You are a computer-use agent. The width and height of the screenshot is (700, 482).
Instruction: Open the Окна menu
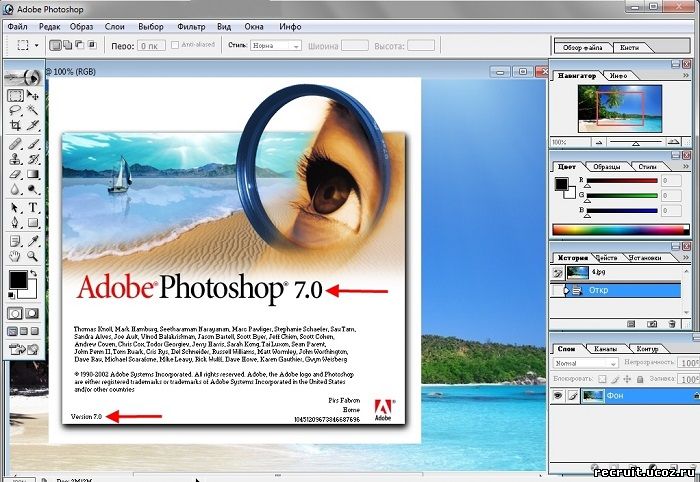click(254, 27)
